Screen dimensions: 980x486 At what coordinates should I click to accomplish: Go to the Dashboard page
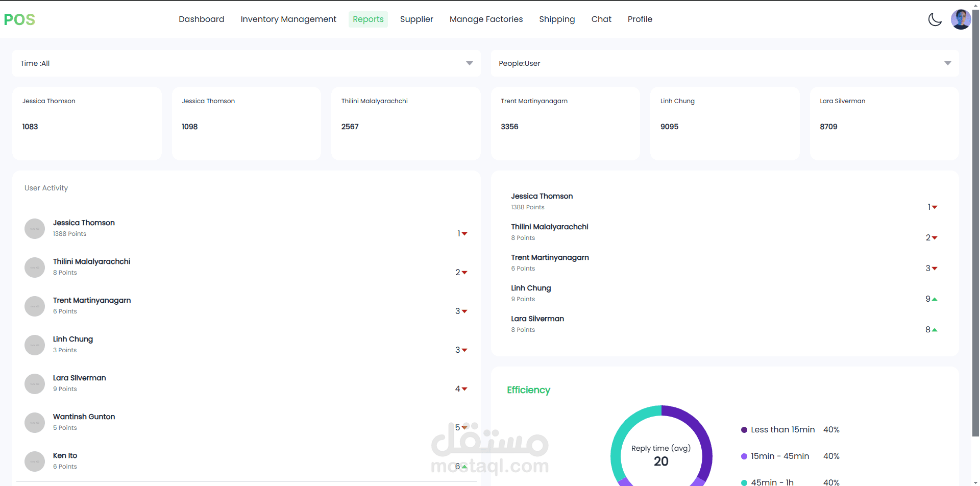(x=202, y=19)
